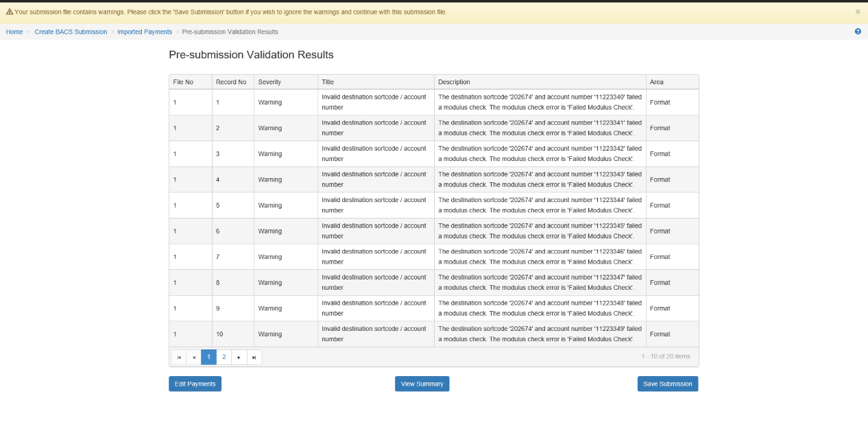
Task: Dismiss the warning banner with X
Action: click(857, 12)
